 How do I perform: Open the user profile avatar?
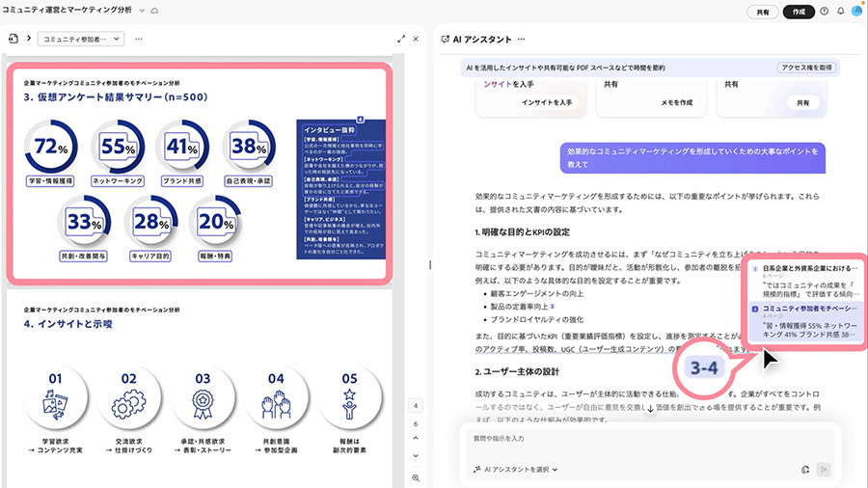click(857, 11)
